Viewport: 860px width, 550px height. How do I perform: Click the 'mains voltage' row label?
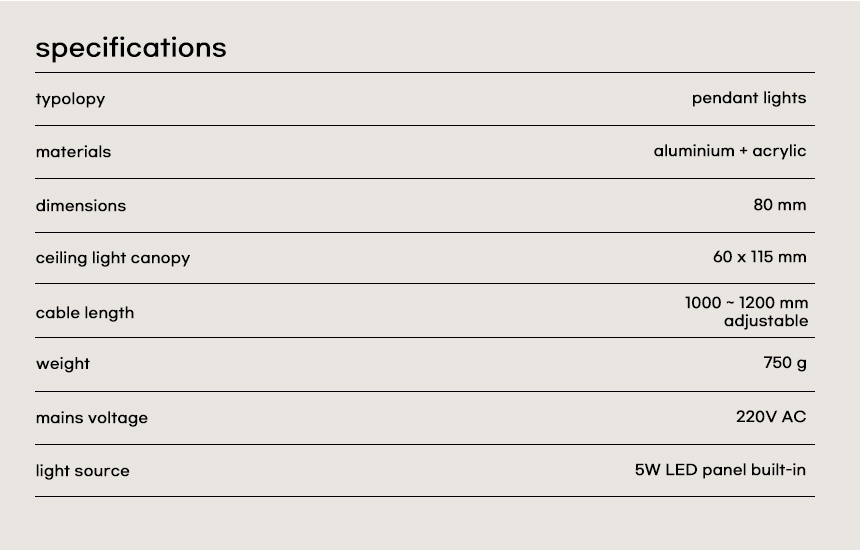click(92, 418)
